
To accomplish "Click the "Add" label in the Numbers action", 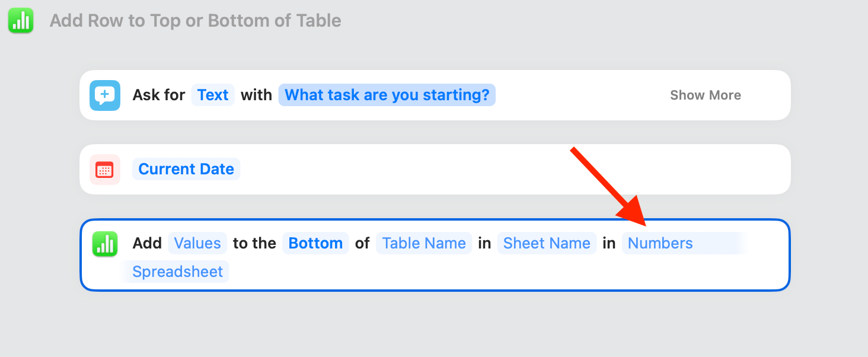I will 147,243.
